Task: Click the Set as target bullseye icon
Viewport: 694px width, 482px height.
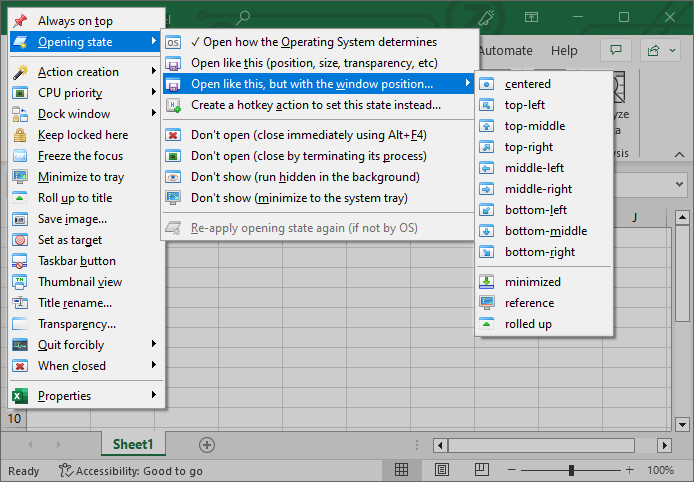Action: click(x=20, y=240)
